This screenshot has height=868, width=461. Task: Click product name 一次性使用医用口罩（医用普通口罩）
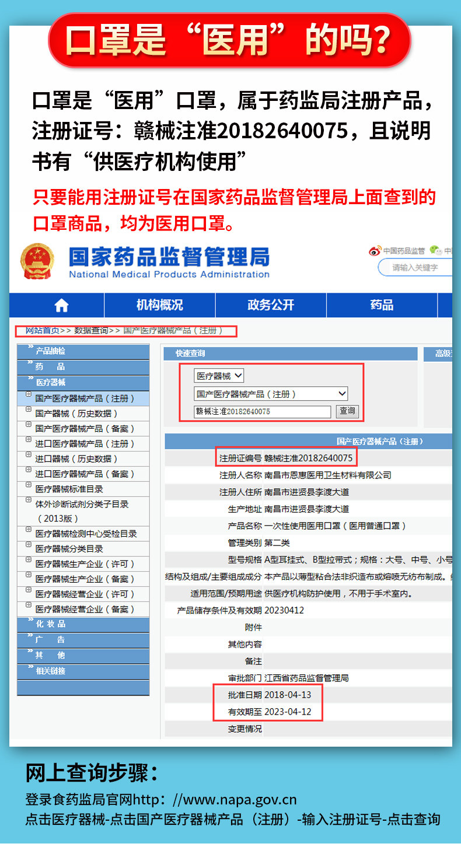click(x=336, y=526)
